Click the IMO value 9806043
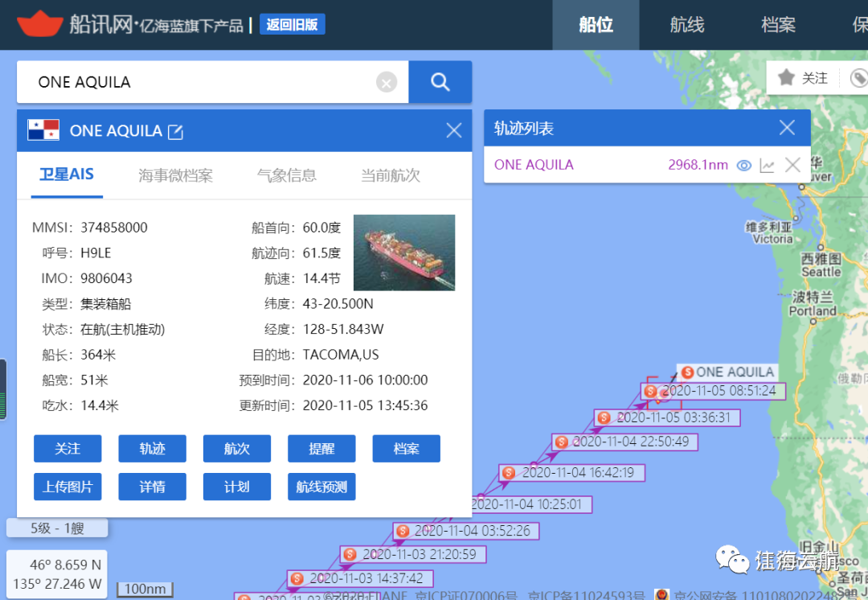Image resolution: width=868 pixels, height=600 pixels. click(106, 278)
